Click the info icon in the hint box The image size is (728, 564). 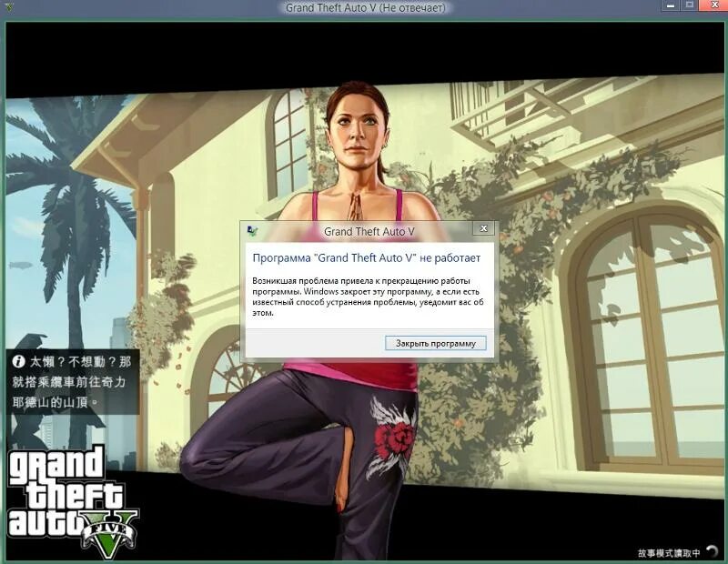(x=18, y=361)
